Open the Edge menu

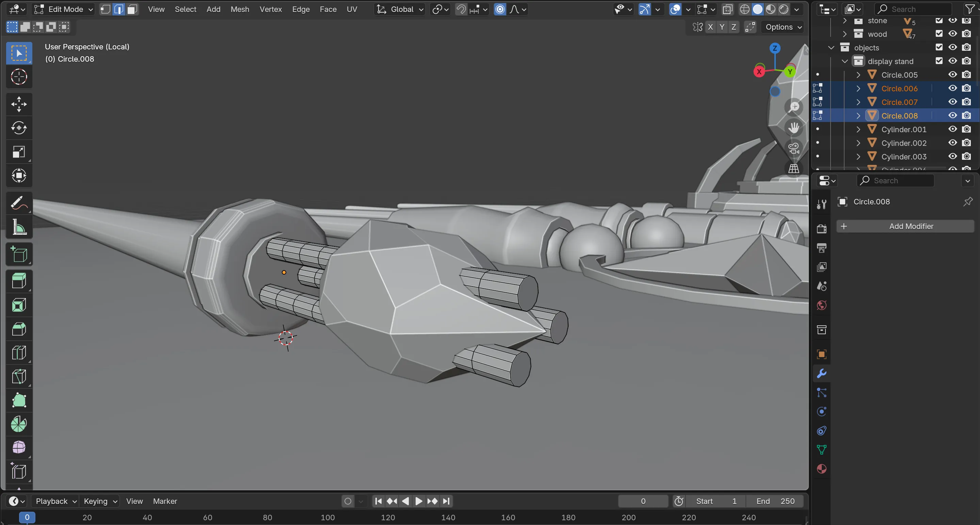(301, 9)
